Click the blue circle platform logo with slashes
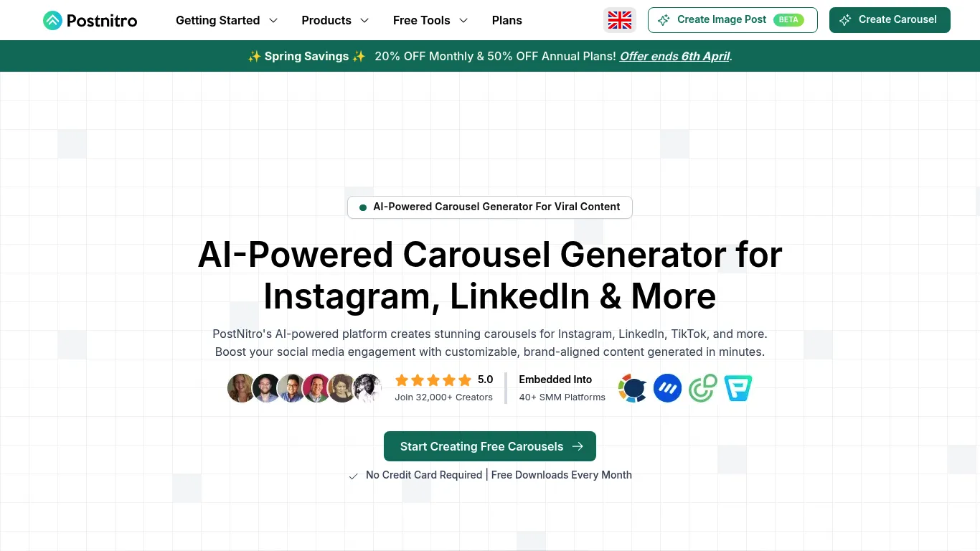The height and width of the screenshot is (551, 980). 667,388
